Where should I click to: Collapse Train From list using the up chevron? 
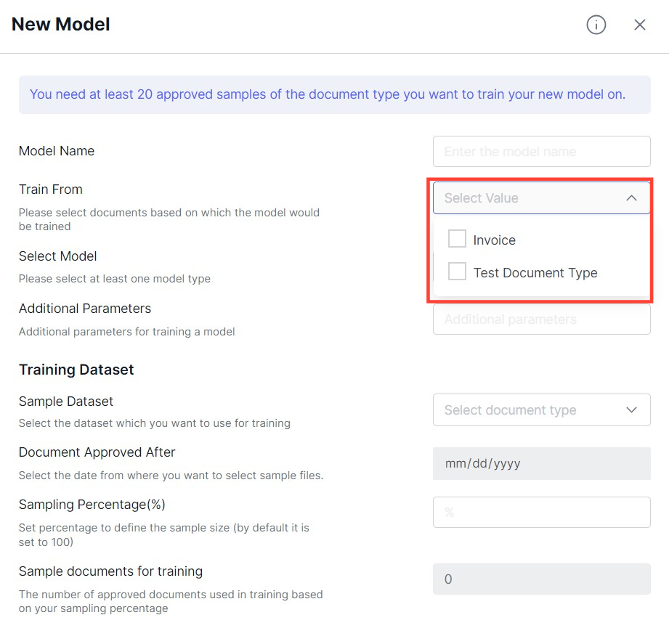[631, 198]
